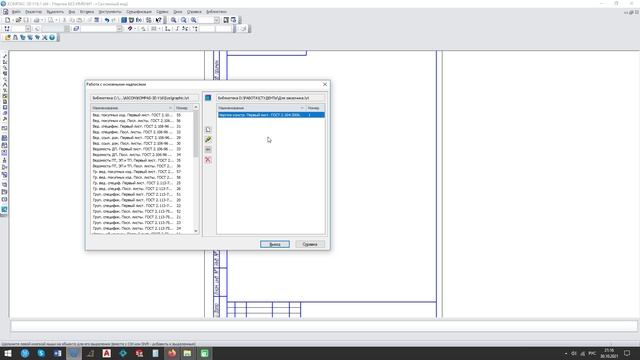Open the Файл menu

16,12
